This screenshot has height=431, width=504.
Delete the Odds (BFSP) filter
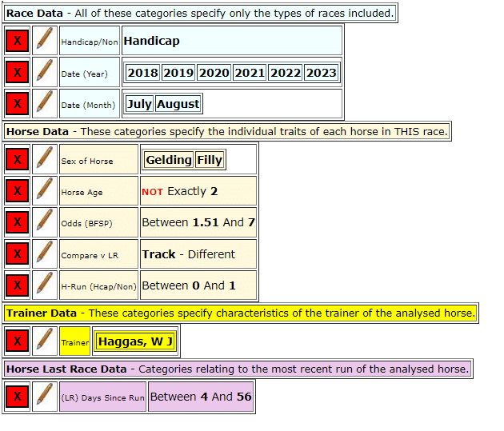coord(18,222)
